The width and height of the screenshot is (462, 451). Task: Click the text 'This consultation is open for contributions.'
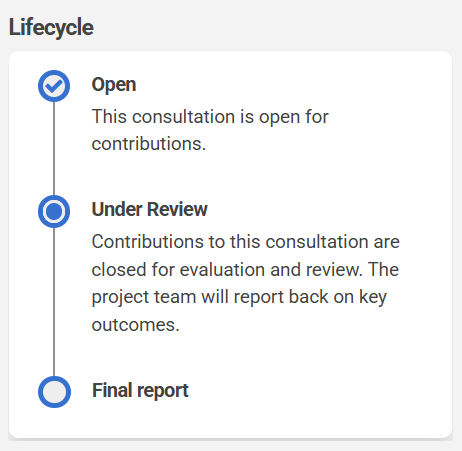coord(210,130)
